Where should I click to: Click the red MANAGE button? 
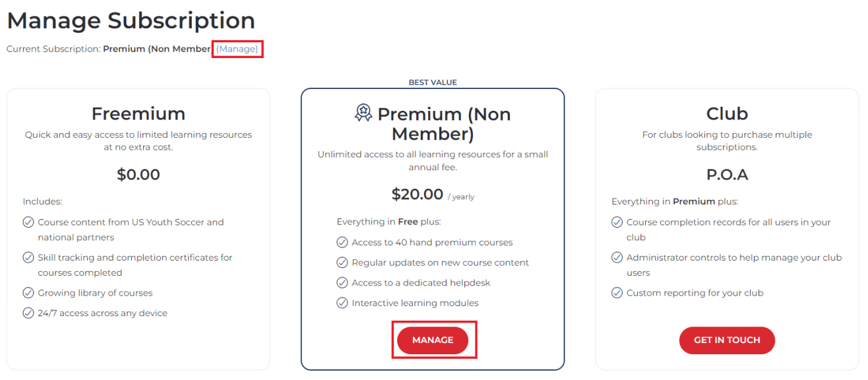click(x=433, y=340)
